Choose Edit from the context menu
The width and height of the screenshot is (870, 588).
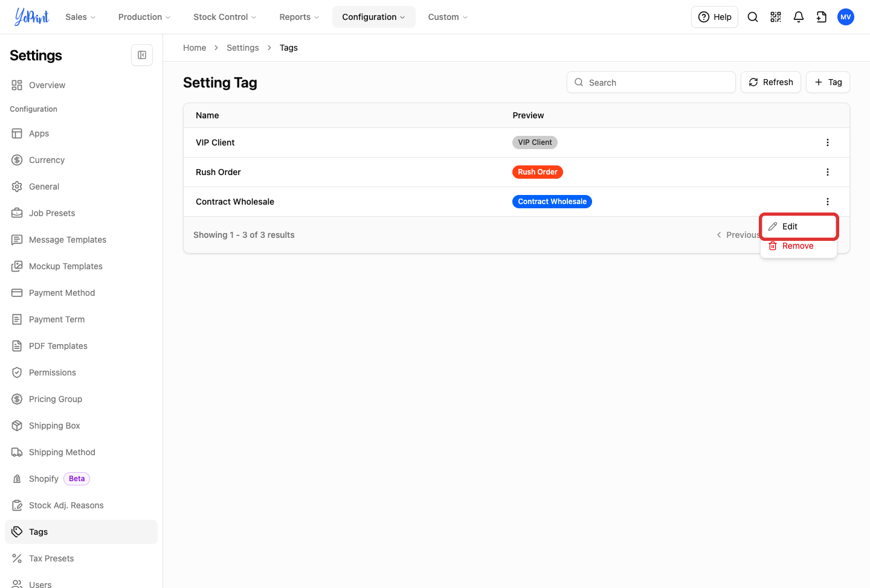pos(799,226)
